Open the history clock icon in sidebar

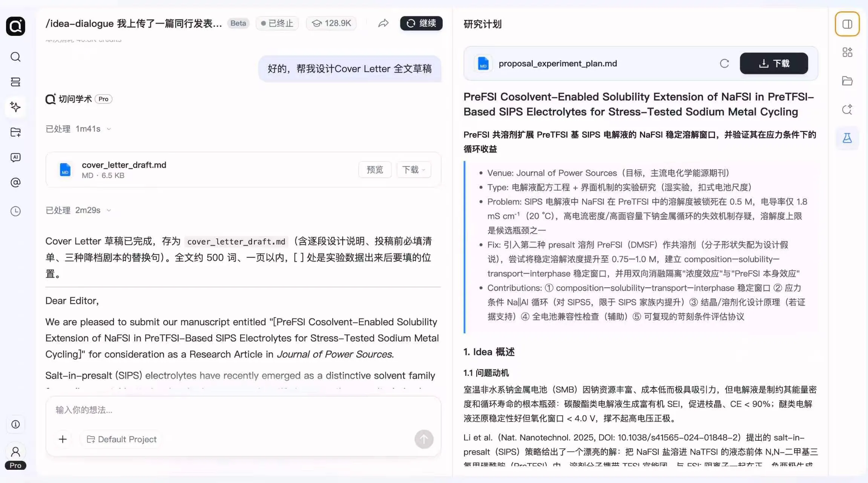click(15, 211)
